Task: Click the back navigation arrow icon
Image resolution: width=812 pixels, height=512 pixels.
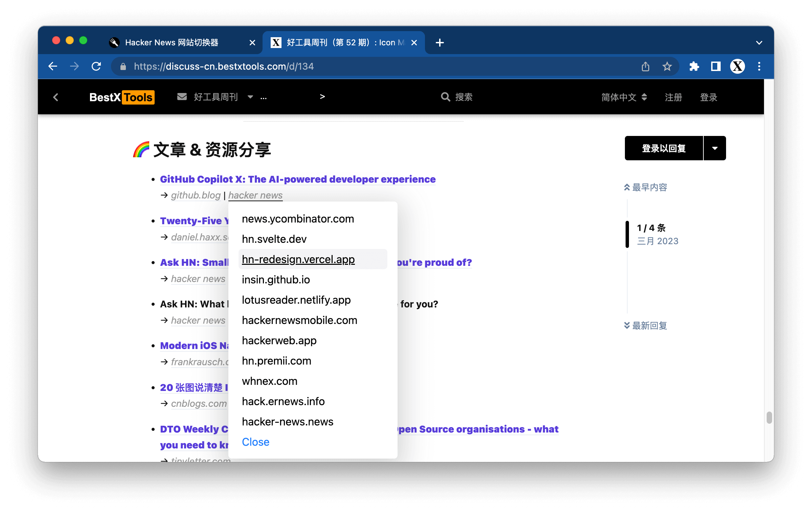Action: (x=52, y=66)
